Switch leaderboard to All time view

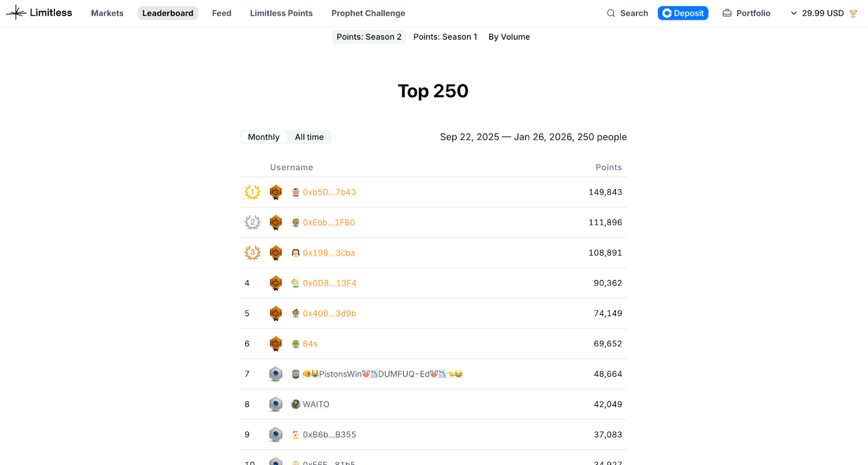click(x=309, y=137)
